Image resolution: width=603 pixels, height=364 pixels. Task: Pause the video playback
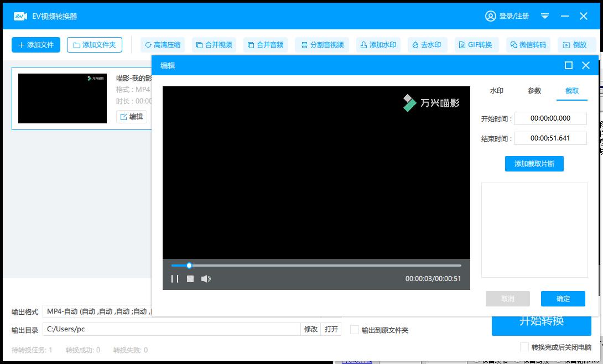(175, 279)
